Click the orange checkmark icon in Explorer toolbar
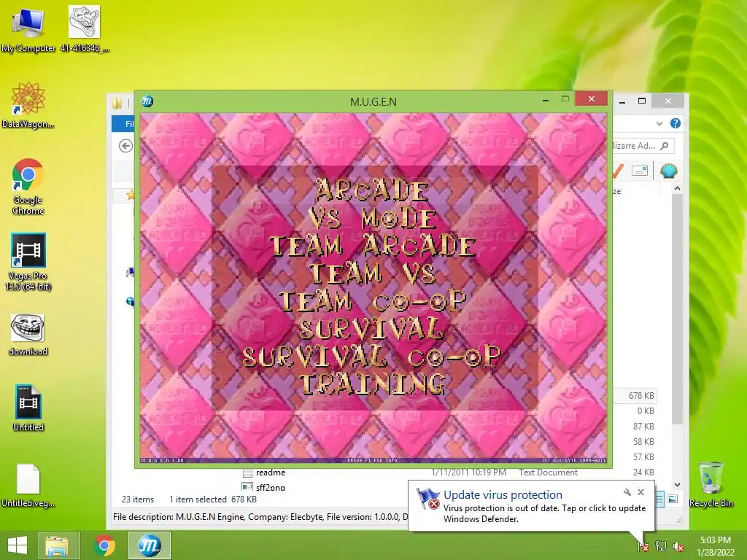This screenshot has width=747, height=560. (618, 171)
